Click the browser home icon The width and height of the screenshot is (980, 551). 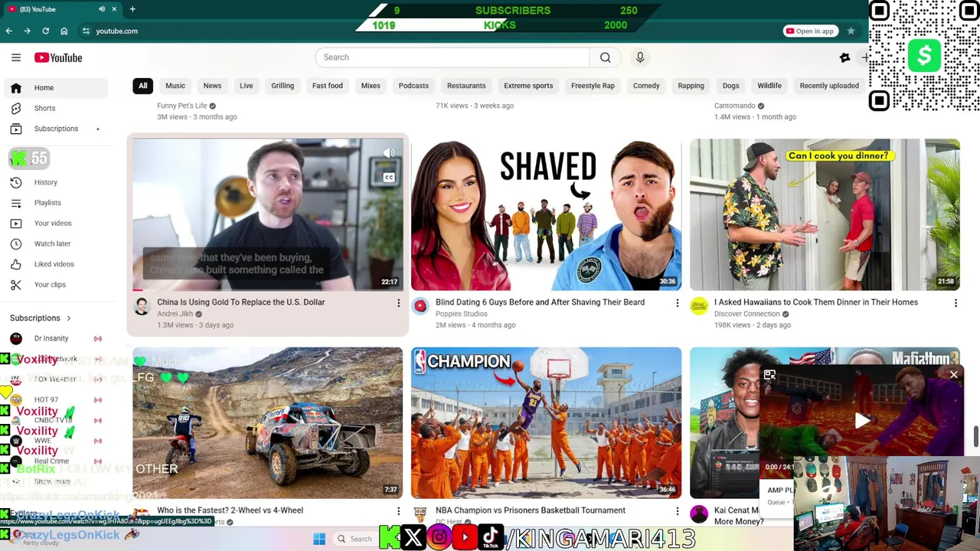coord(64,31)
